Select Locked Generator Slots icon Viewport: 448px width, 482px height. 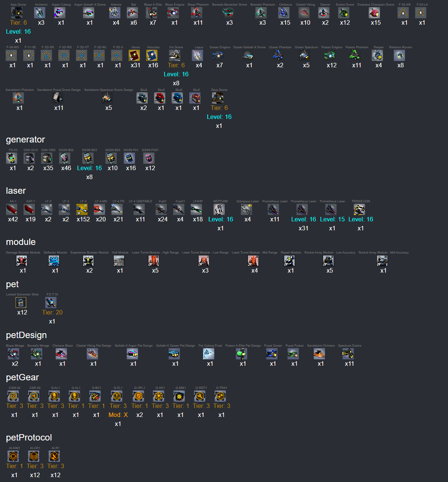pyautogui.click(x=21, y=303)
